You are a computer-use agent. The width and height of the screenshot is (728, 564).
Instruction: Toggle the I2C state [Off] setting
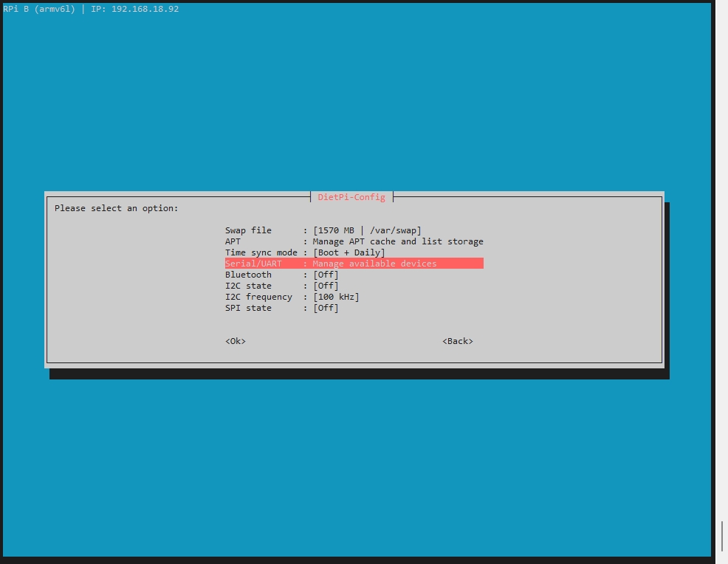(x=354, y=286)
